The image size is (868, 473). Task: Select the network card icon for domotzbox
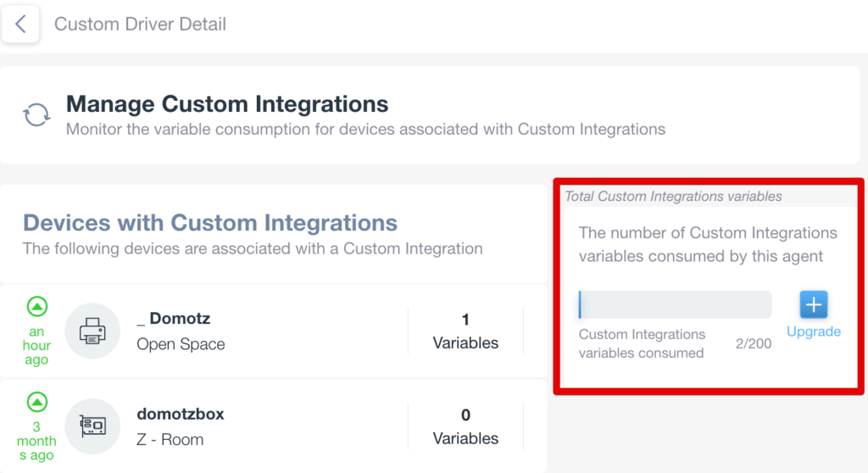(92, 426)
